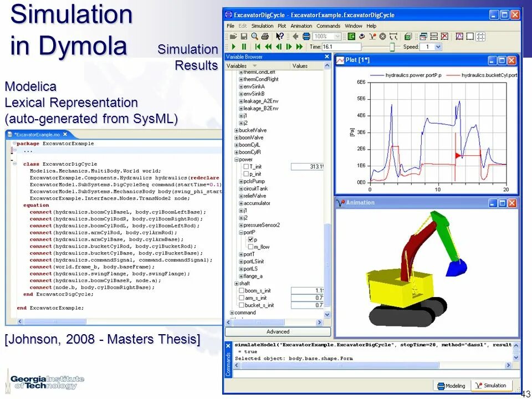This screenshot has width=532, height=399.
Task: Switch to the Modeling tab
Action: point(451,386)
